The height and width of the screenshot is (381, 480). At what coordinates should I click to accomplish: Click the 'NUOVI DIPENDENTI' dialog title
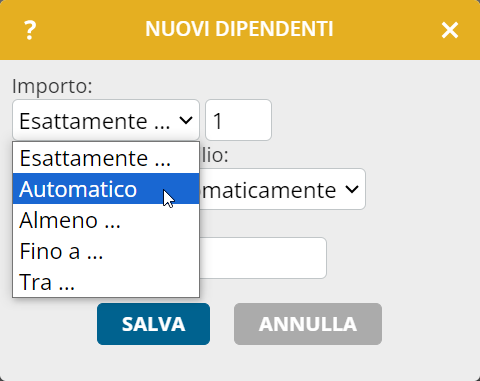click(239, 29)
